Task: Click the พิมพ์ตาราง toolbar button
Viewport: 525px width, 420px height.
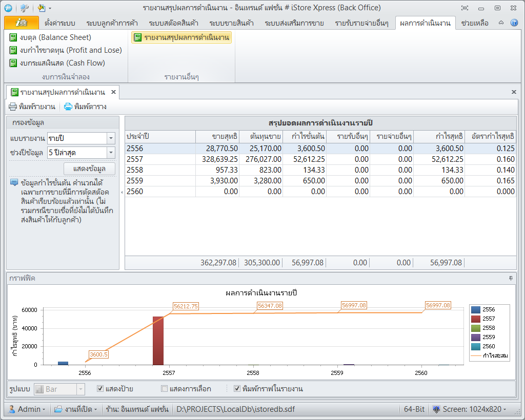Action: [86, 107]
